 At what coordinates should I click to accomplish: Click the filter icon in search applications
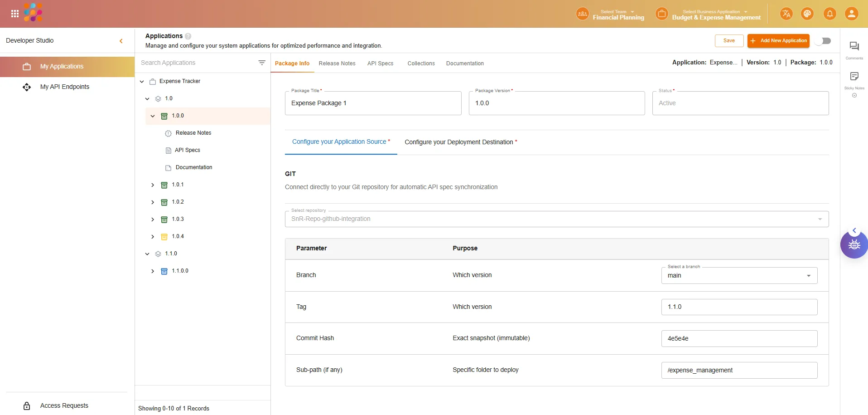(262, 63)
